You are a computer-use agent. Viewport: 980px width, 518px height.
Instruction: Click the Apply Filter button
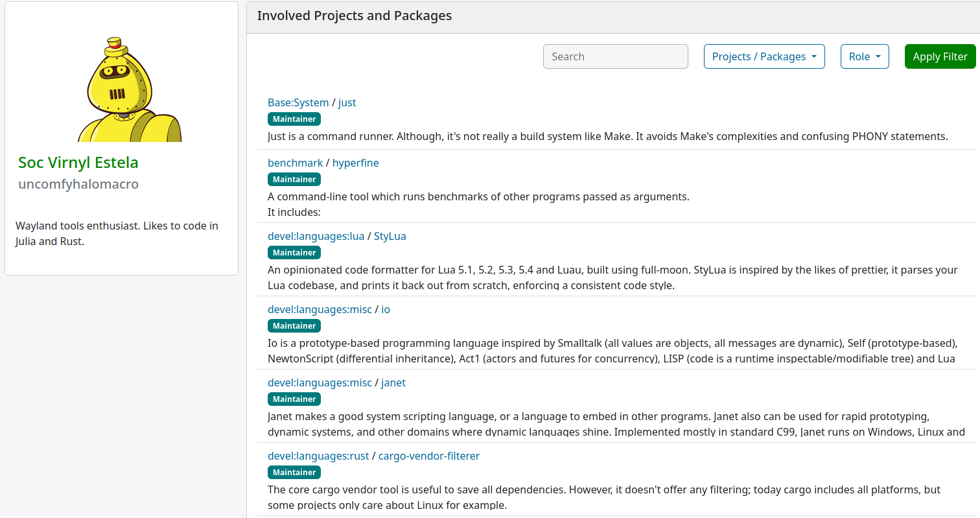[x=940, y=56]
